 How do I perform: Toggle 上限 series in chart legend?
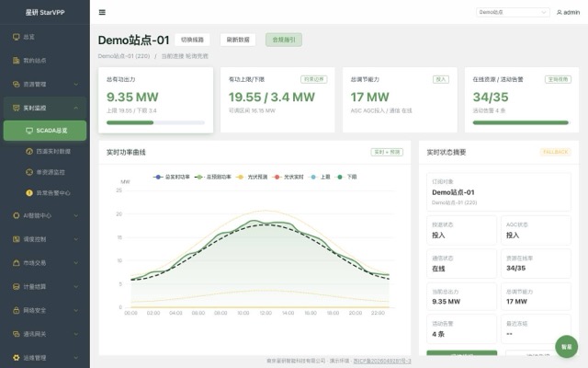(x=319, y=177)
